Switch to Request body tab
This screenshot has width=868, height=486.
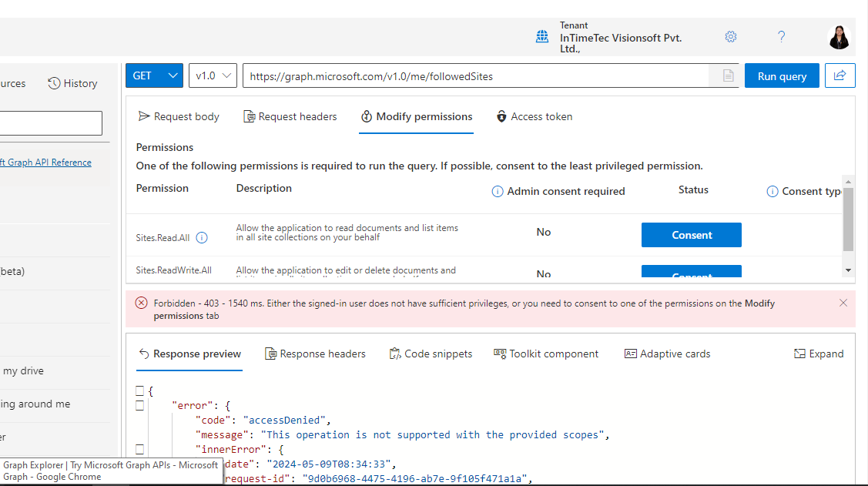179,116
